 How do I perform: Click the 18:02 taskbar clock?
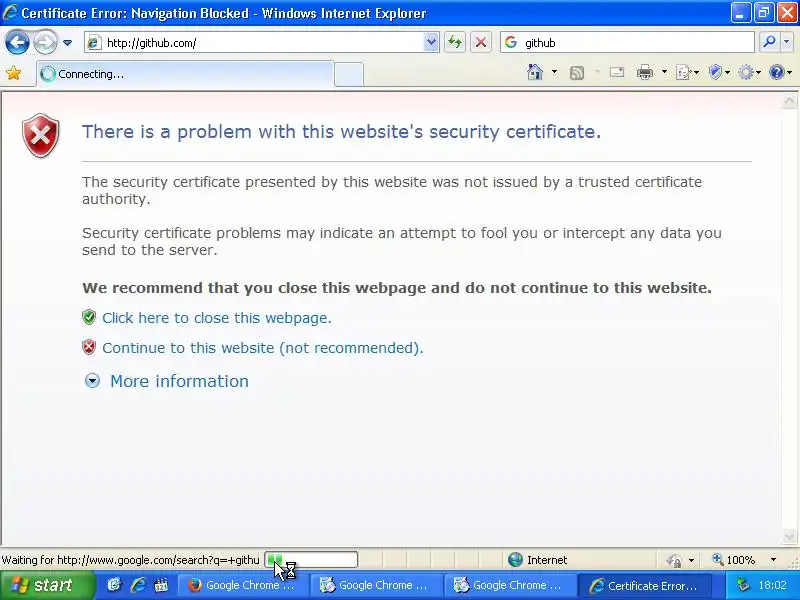pos(772,585)
